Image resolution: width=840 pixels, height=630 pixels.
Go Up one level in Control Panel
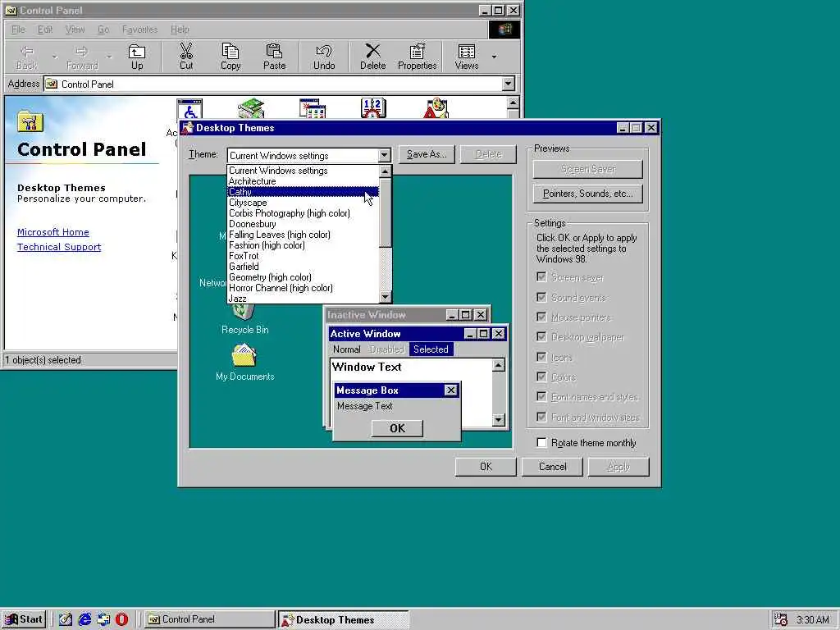point(137,56)
